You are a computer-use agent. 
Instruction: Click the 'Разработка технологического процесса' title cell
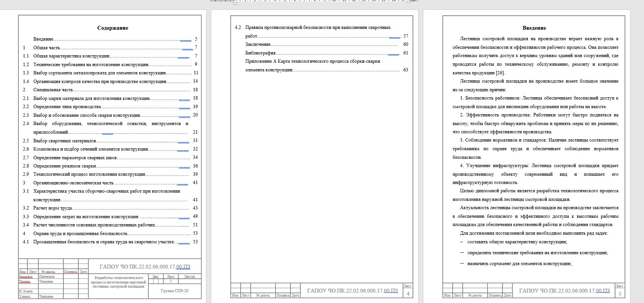[118, 282]
